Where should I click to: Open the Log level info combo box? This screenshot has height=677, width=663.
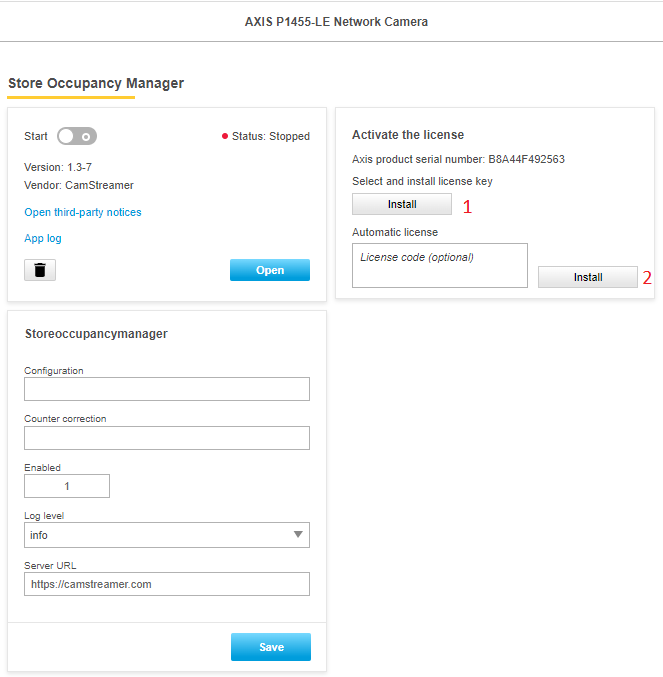click(167, 535)
